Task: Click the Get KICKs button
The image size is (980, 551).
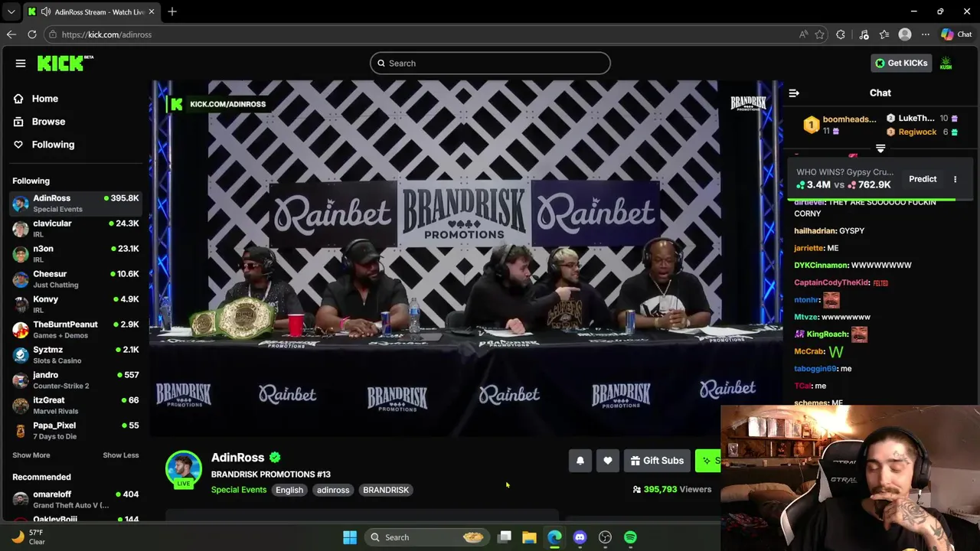Action: pyautogui.click(x=901, y=63)
